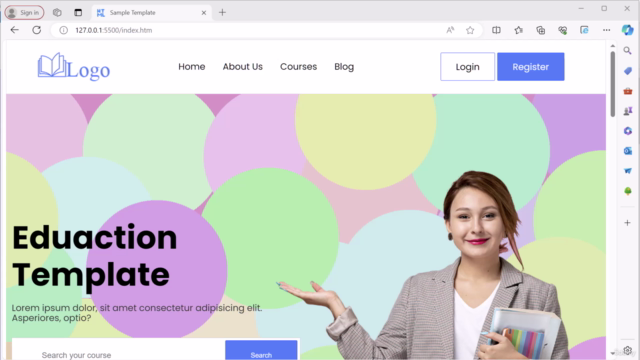
Task: Open Browser essentials heart icon
Action: (562, 30)
